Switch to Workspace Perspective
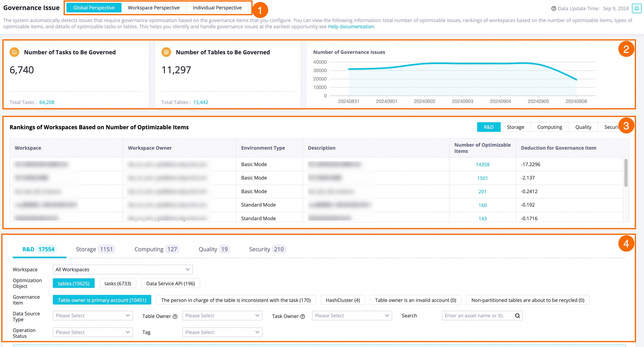The height and width of the screenshot is (347, 644). click(153, 7)
